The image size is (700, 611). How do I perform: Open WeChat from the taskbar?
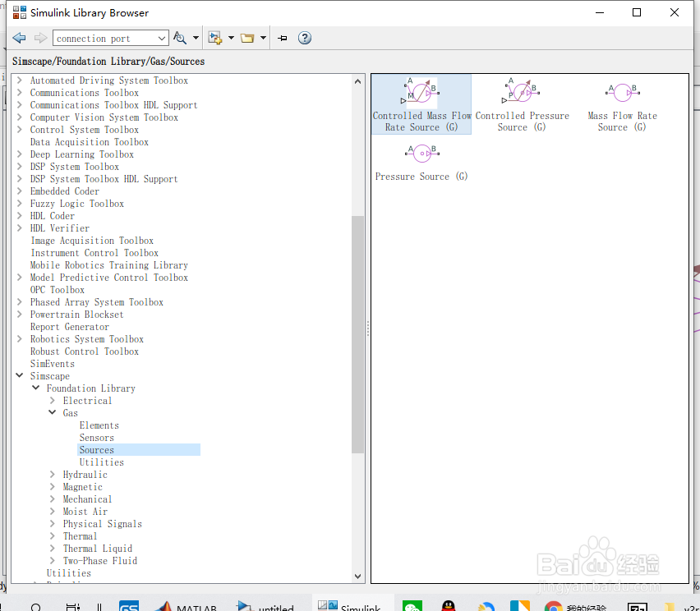tap(412, 605)
